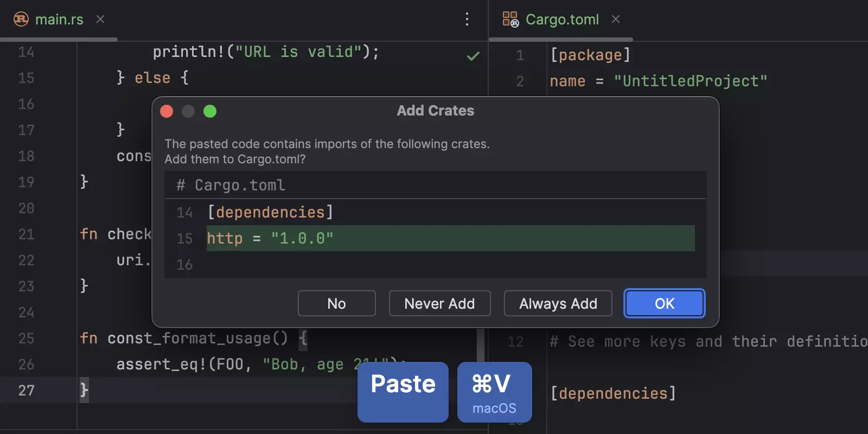Switch to the Cargo.toml tab

(562, 20)
